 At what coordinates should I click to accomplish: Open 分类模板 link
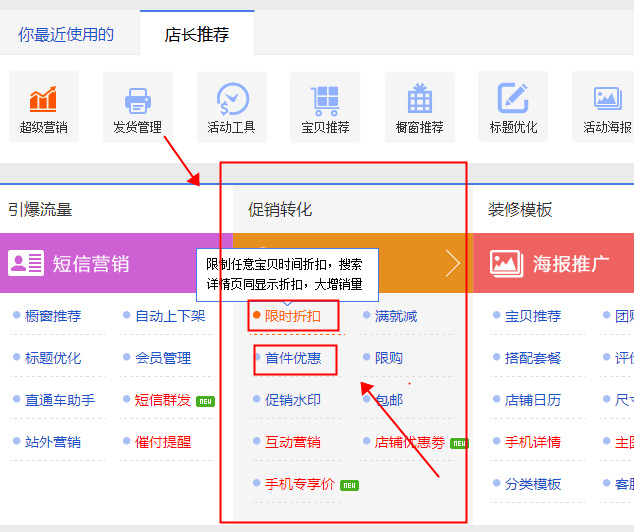click(x=533, y=484)
